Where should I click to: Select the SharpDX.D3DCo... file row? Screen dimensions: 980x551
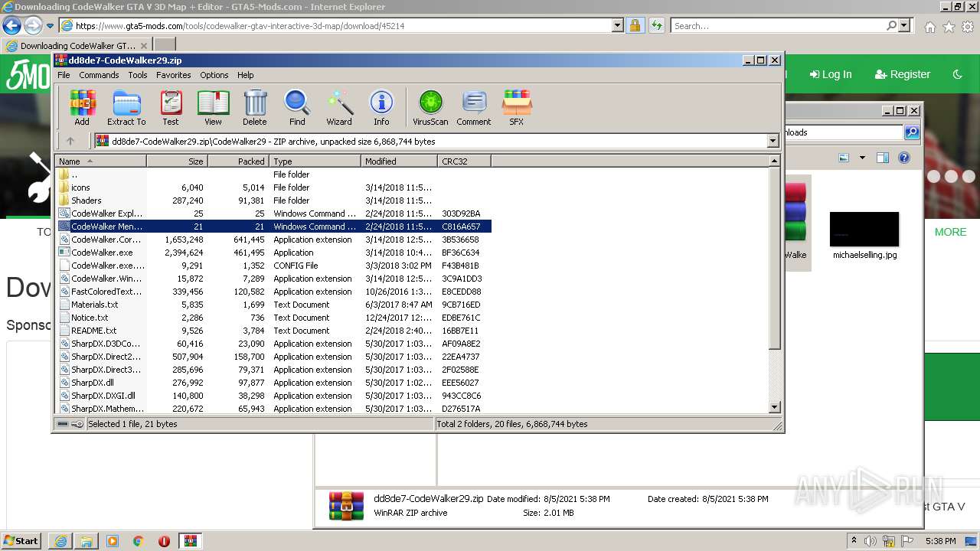(x=273, y=344)
